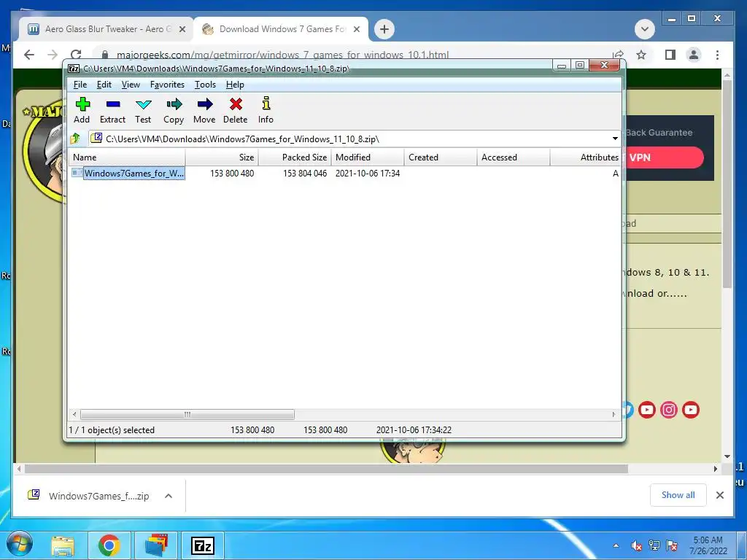The height and width of the screenshot is (560, 747).
Task: Click left arrow of 7-Zip horizontal scrollbar
Action: point(74,414)
